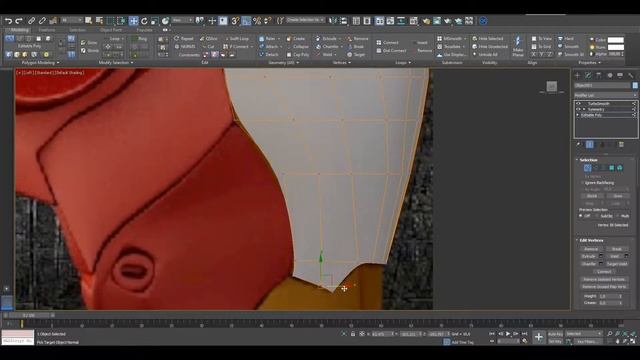640x360 pixels.
Task: Select Element sub-object level icon
Action: [620, 168]
